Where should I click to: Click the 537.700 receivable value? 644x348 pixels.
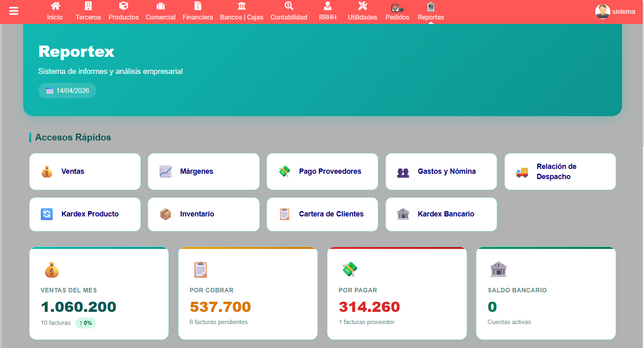pos(220,307)
